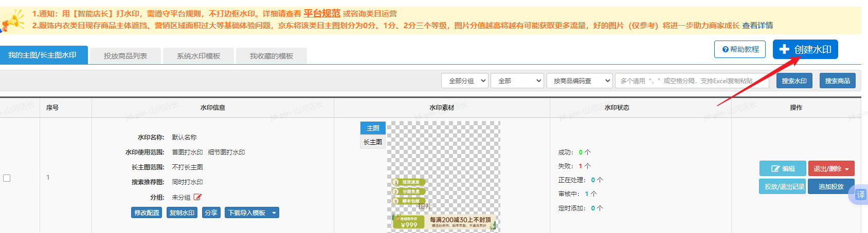Click the product code search input field
Image resolution: width=868 pixels, height=233 pixels.
point(692,81)
